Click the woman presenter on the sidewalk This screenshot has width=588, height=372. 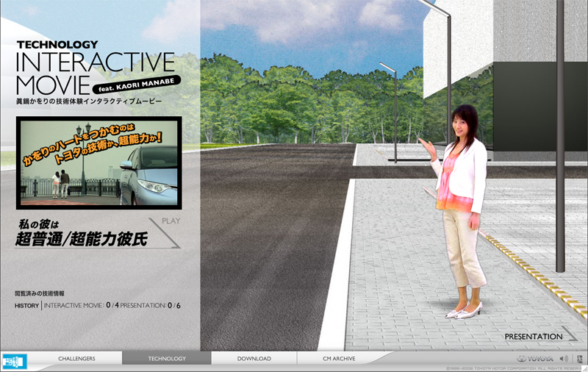coord(460,213)
